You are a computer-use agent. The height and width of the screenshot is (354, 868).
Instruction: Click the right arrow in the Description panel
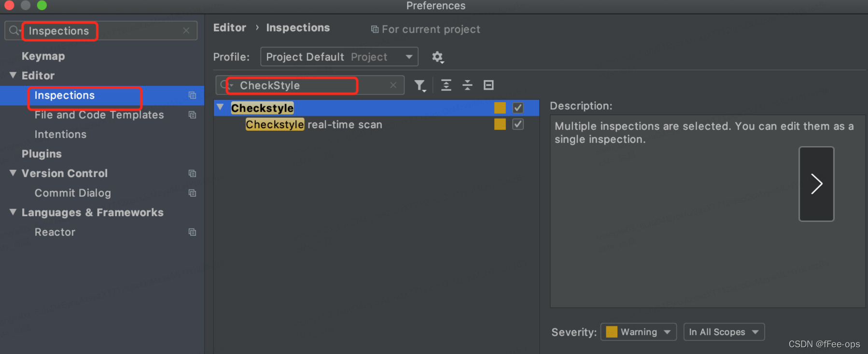[816, 184]
